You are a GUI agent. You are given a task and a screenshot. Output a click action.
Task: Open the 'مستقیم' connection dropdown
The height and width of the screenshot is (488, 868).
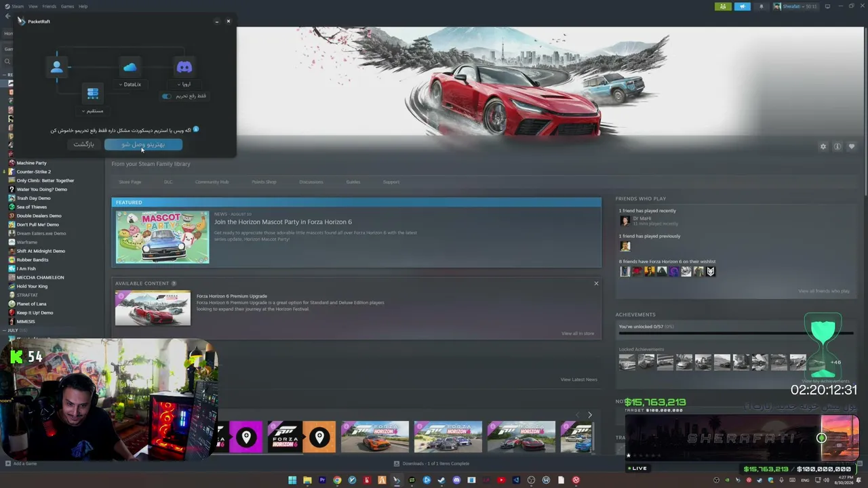tap(93, 110)
